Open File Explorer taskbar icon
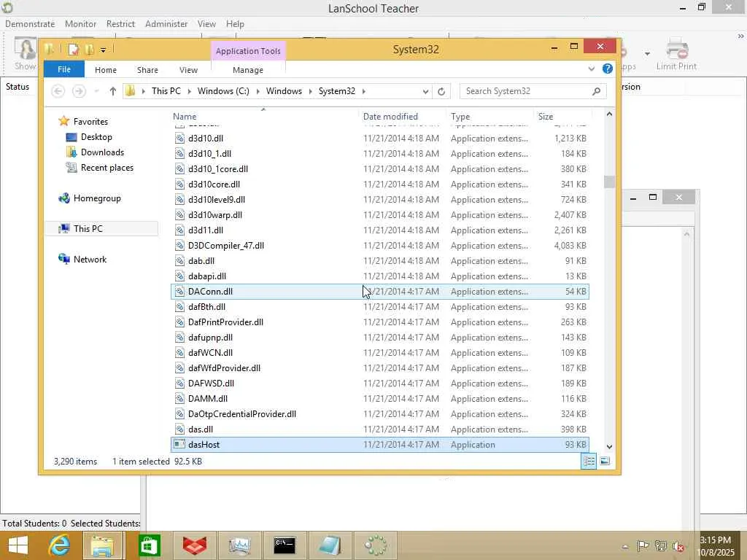Viewport: 747px width, 560px height. coord(102,545)
